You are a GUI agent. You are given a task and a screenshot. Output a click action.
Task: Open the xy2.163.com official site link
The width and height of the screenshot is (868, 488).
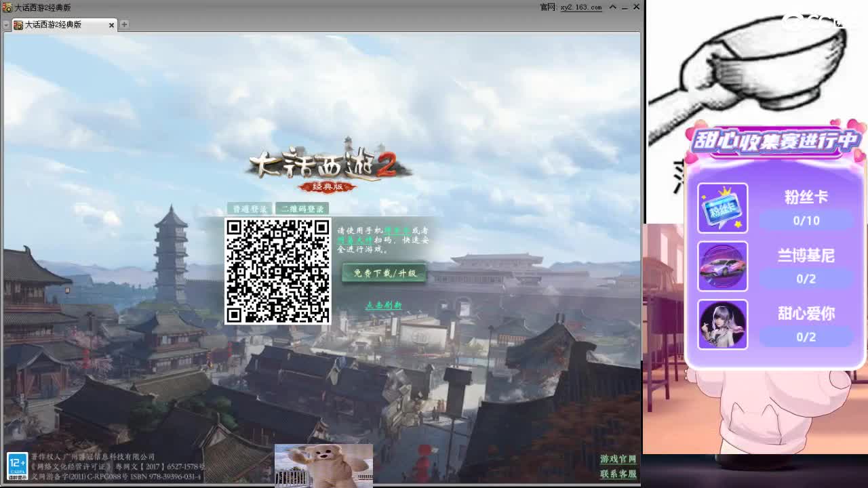580,7
